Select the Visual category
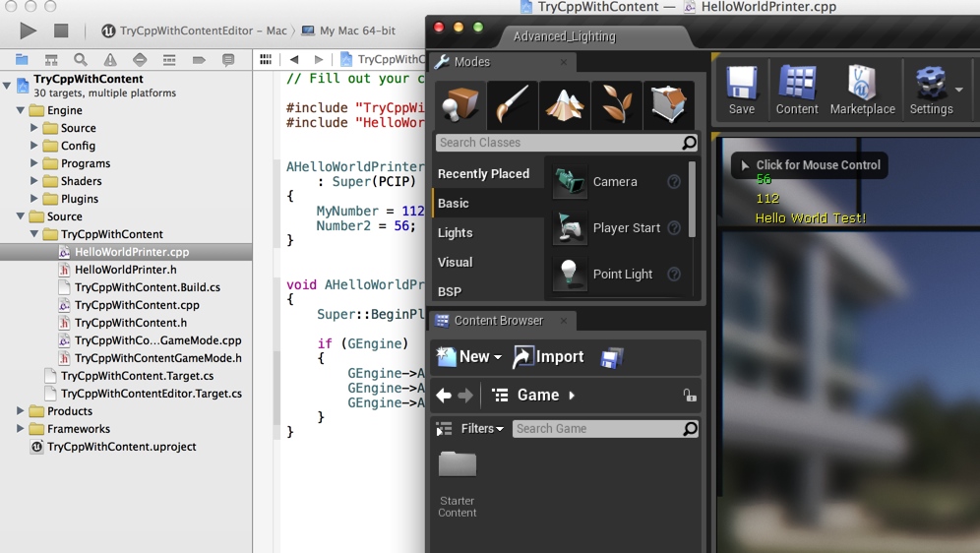 [x=487, y=262]
